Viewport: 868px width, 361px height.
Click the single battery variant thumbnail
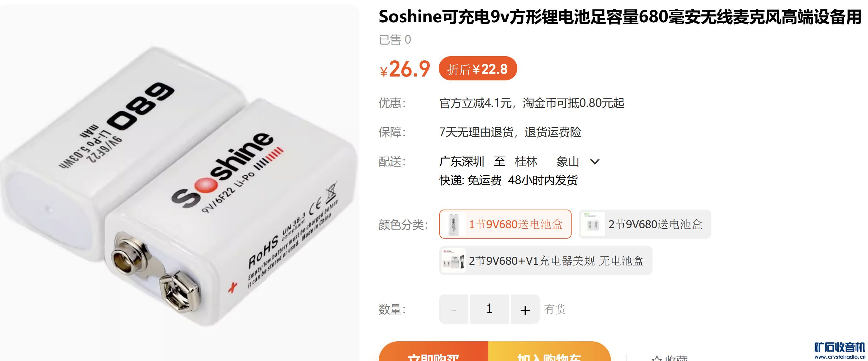[x=454, y=224]
